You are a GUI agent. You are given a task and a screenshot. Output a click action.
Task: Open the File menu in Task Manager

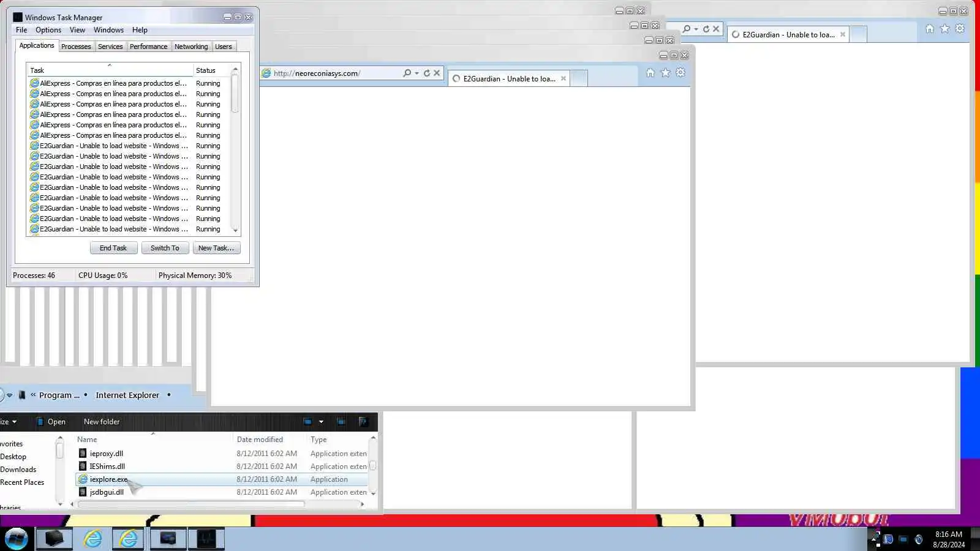coord(21,30)
